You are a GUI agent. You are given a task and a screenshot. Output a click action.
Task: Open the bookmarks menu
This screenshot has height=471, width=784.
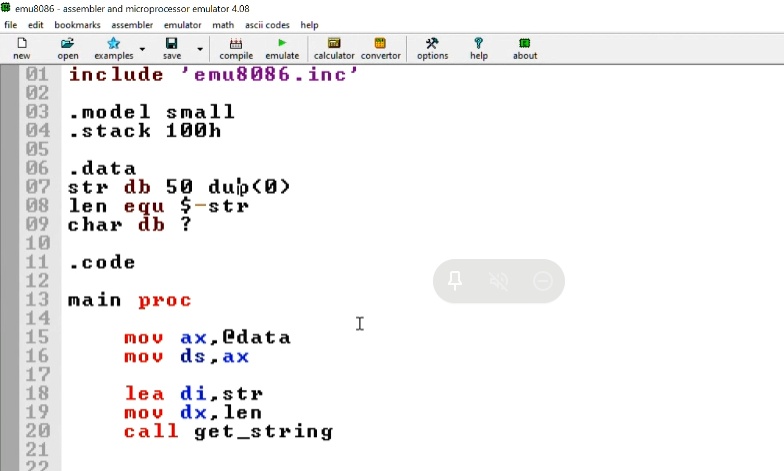(77, 24)
